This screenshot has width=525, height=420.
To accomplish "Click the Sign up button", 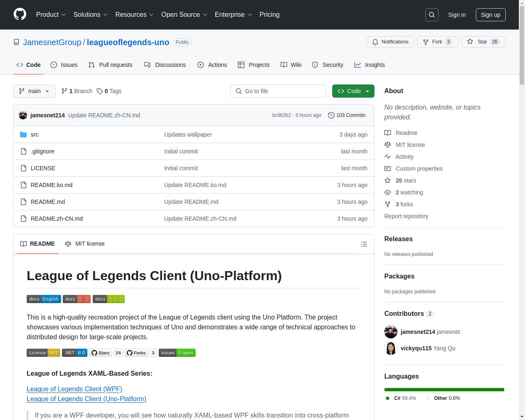I will (x=491, y=15).
